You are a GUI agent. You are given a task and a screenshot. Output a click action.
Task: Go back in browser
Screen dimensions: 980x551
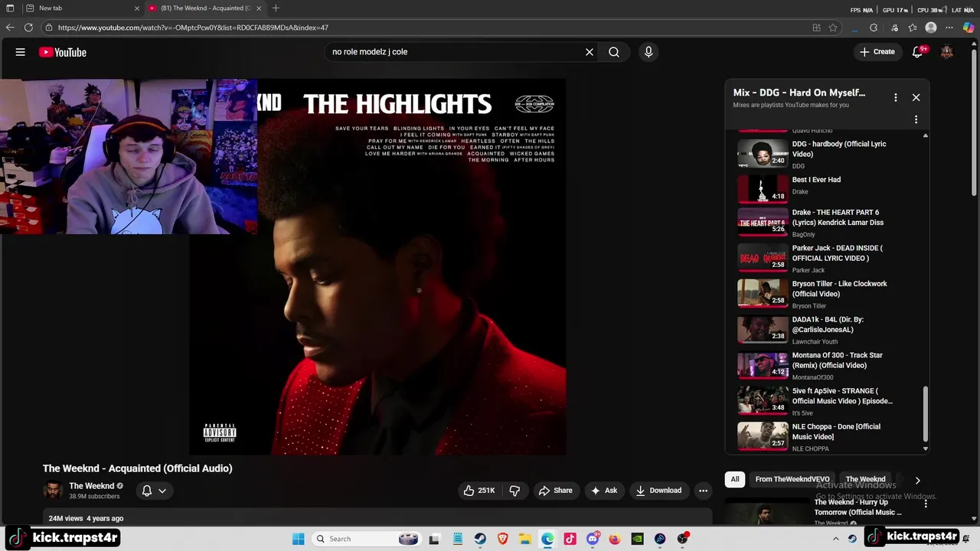coord(10,28)
